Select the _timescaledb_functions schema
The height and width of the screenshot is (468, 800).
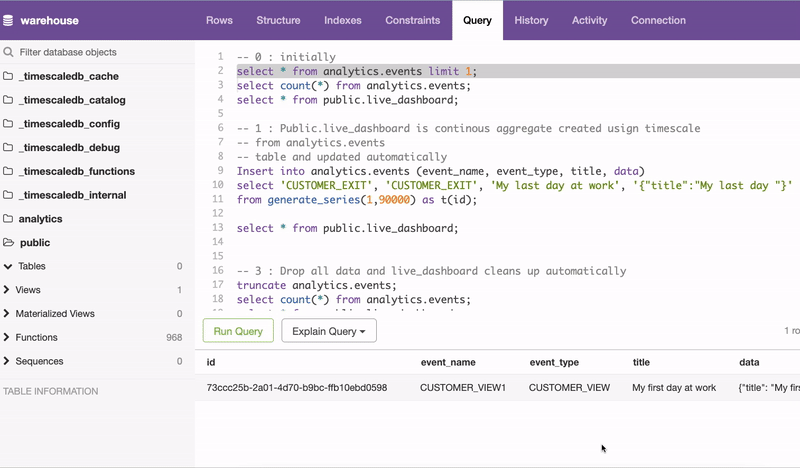[77, 171]
